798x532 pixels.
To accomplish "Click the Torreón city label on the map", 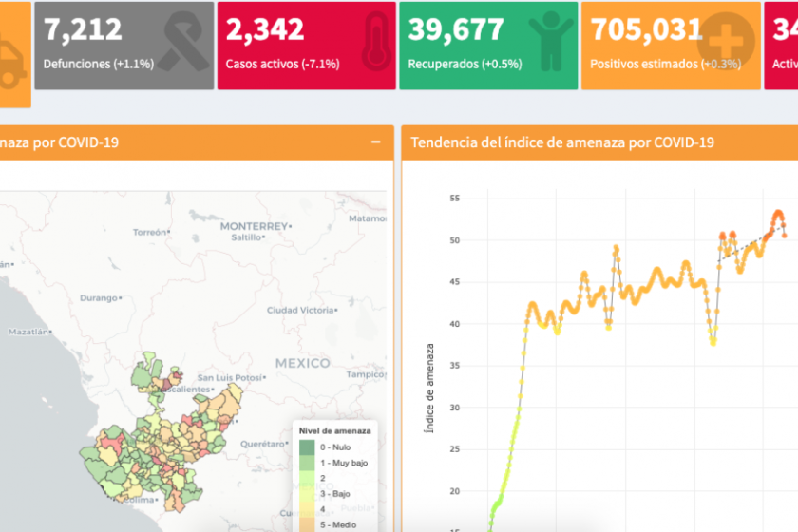I will (x=150, y=232).
